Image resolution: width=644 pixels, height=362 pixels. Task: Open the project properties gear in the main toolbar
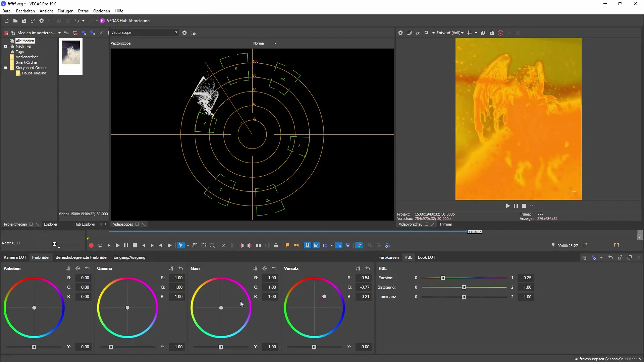[x=42, y=21]
